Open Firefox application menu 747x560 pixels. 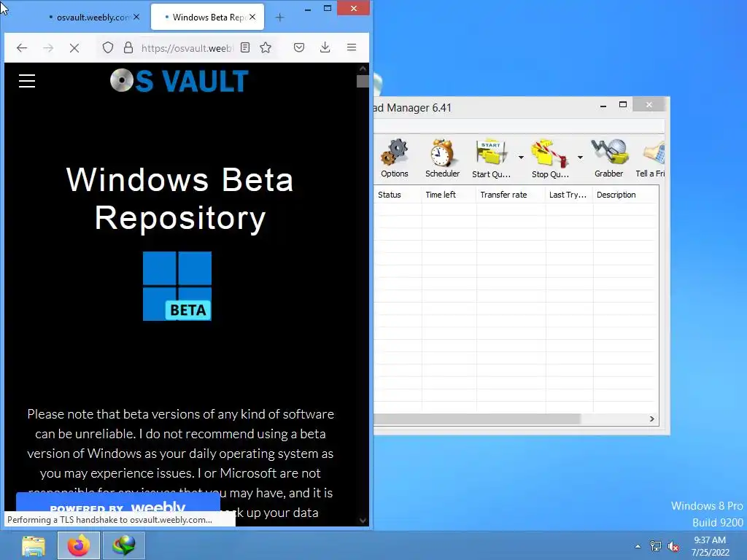pyautogui.click(x=352, y=47)
